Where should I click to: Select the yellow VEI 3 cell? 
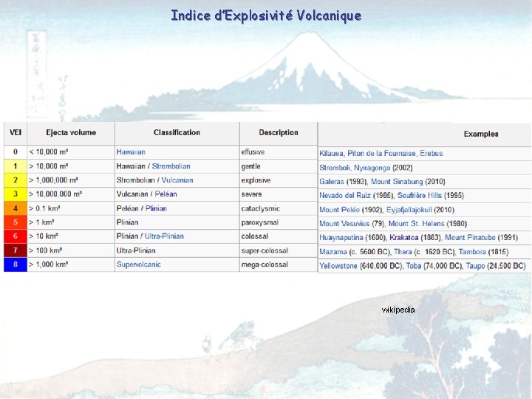16,194
